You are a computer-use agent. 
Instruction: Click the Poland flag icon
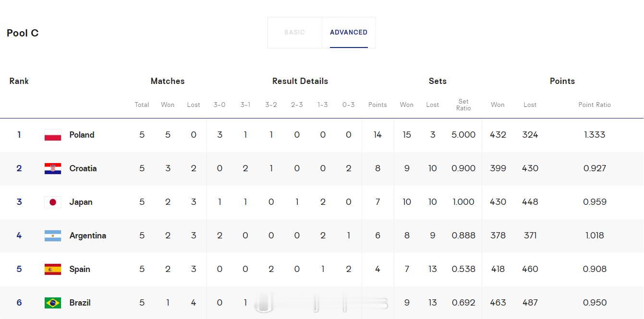[53, 135]
